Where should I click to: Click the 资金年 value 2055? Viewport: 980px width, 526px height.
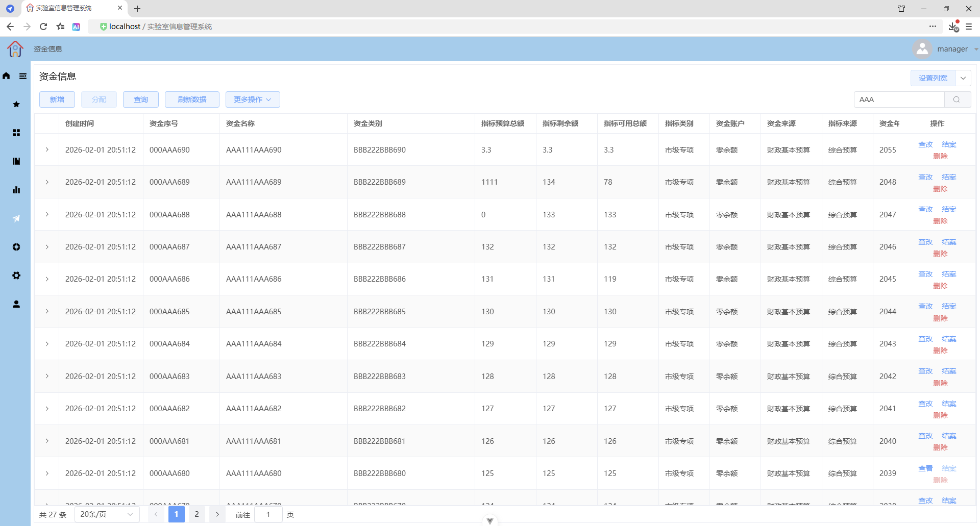pyautogui.click(x=888, y=150)
